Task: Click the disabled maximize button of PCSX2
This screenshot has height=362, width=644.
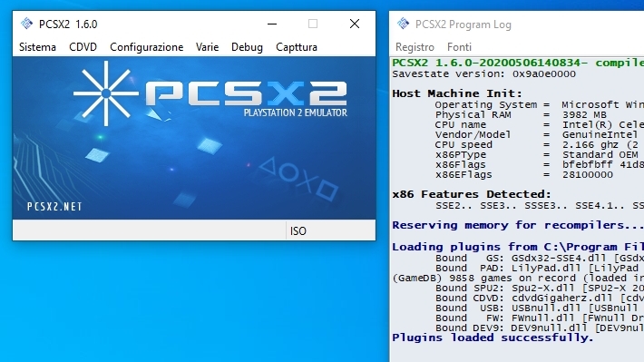Action: coord(313,24)
